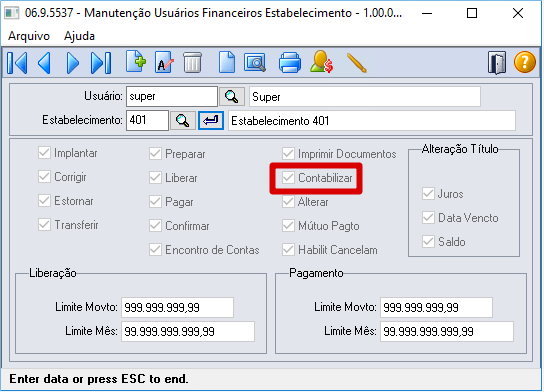Print using the printer icon
544x392 pixels.
click(290, 62)
